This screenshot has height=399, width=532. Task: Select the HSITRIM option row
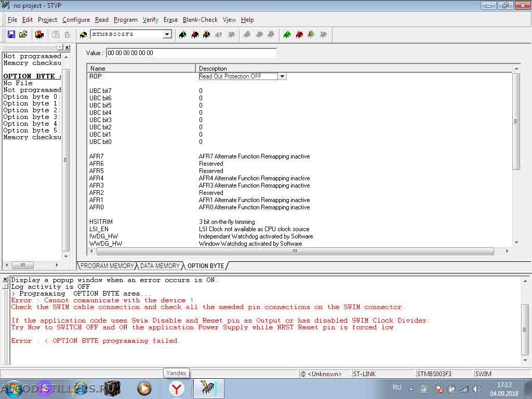point(300,222)
